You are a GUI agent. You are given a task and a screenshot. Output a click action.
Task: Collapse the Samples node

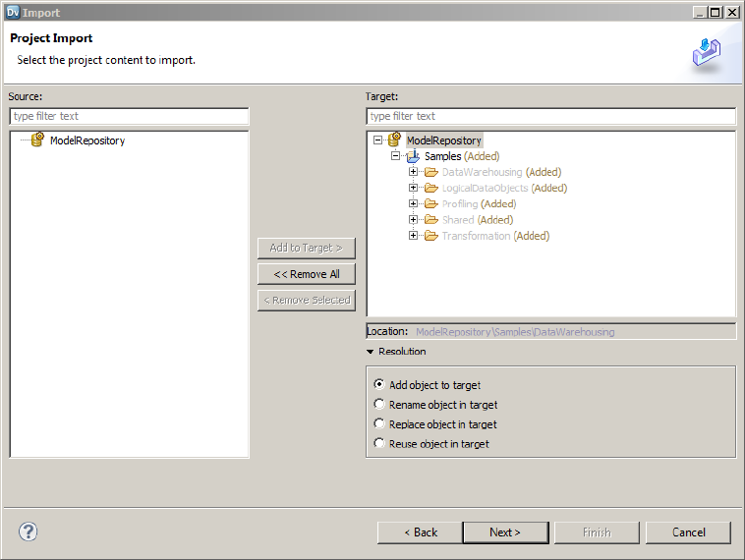point(395,156)
